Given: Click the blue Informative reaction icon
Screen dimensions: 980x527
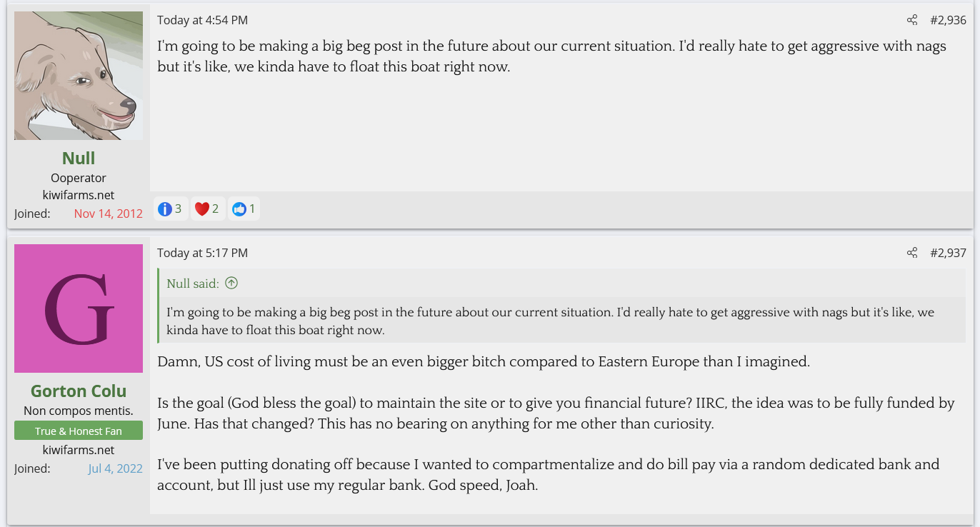Looking at the screenshot, I should click(x=165, y=209).
